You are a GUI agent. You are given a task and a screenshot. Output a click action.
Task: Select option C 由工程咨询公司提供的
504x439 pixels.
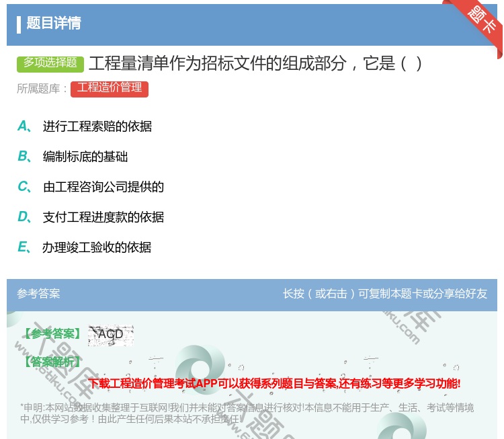pos(91,187)
